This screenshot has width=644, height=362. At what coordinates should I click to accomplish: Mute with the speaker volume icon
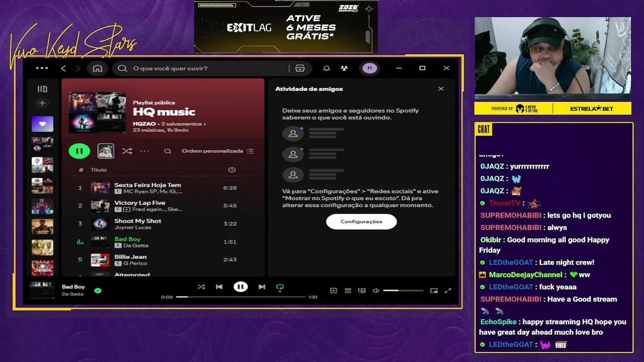(376, 291)
